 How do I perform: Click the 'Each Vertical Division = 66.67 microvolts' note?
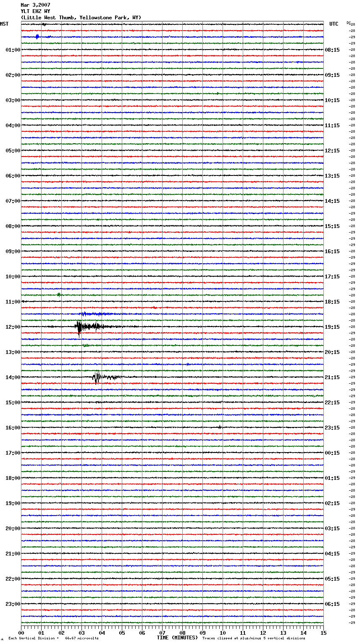53,638
